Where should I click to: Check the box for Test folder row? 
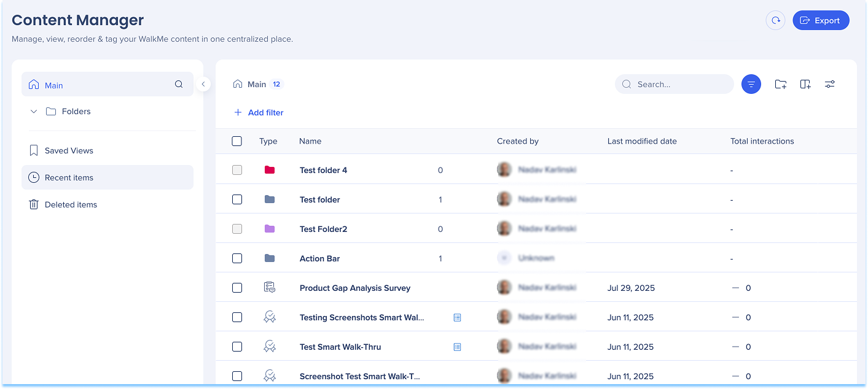(x=237, y=199)
